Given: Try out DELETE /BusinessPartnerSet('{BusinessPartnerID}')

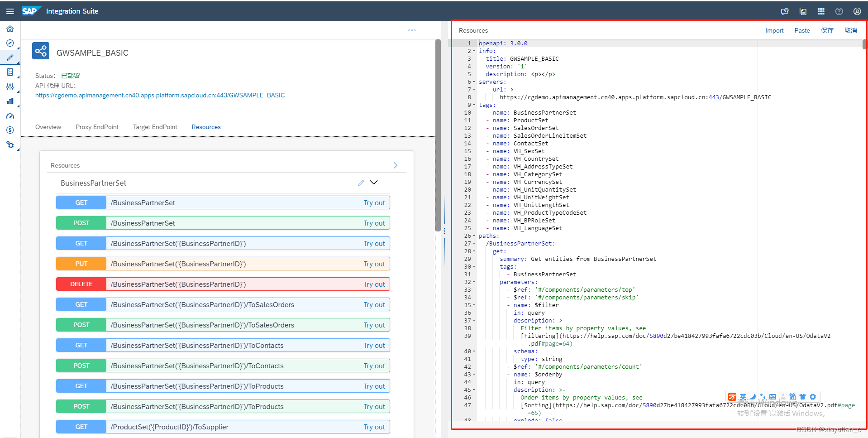Looking at the screenshot, I should tap(374, 284).
